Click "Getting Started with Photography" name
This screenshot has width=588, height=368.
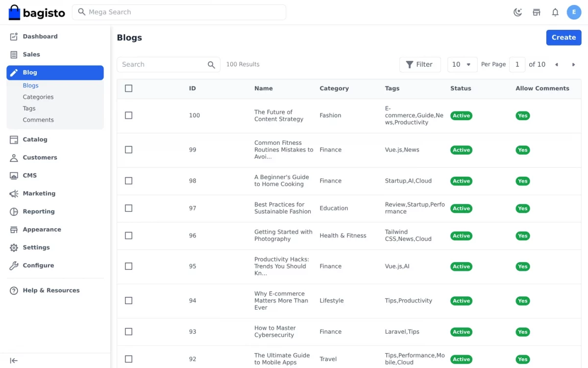tap(283, 236)
